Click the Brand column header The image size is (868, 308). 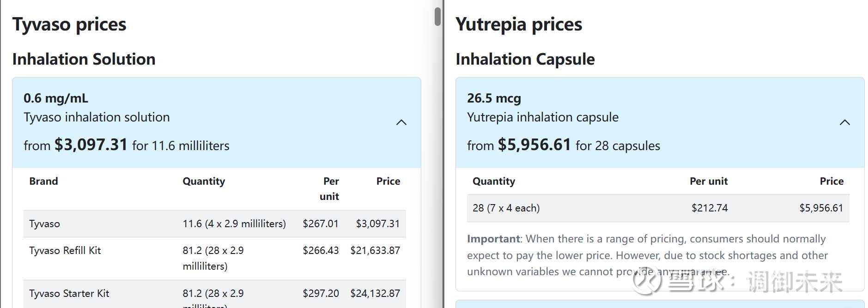pos(43,181)
